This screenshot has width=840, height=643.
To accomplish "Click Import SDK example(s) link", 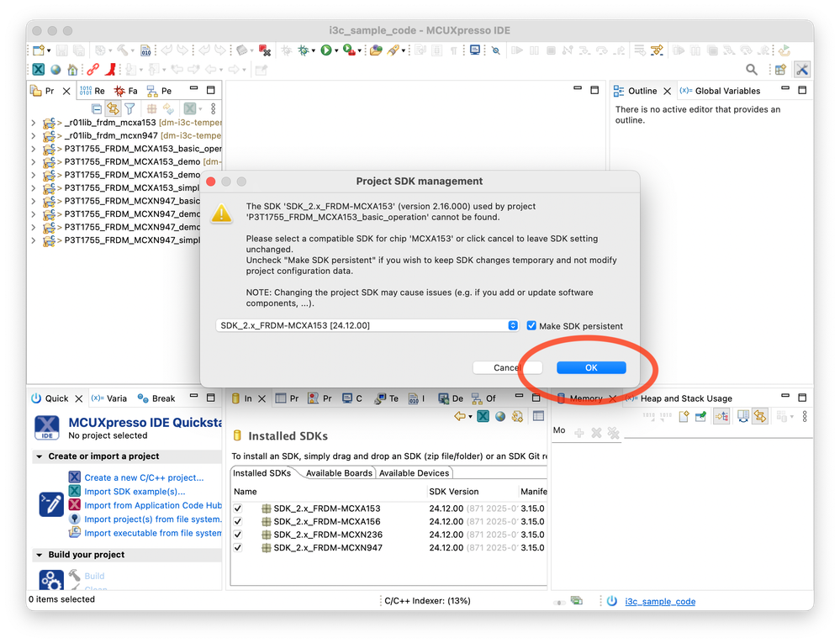I will (x=135, y=492).
